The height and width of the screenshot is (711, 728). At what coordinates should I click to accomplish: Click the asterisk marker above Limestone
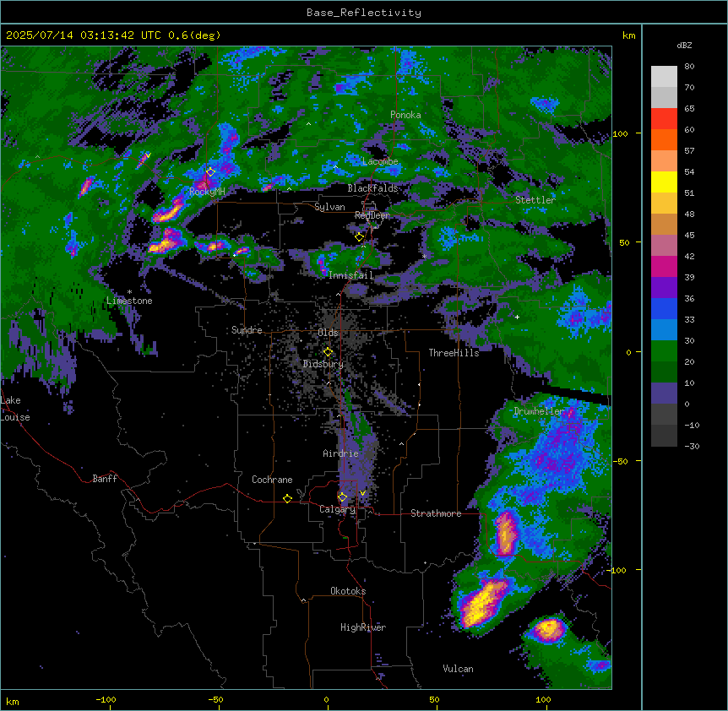pyautogui.click(x=129, y=292)
